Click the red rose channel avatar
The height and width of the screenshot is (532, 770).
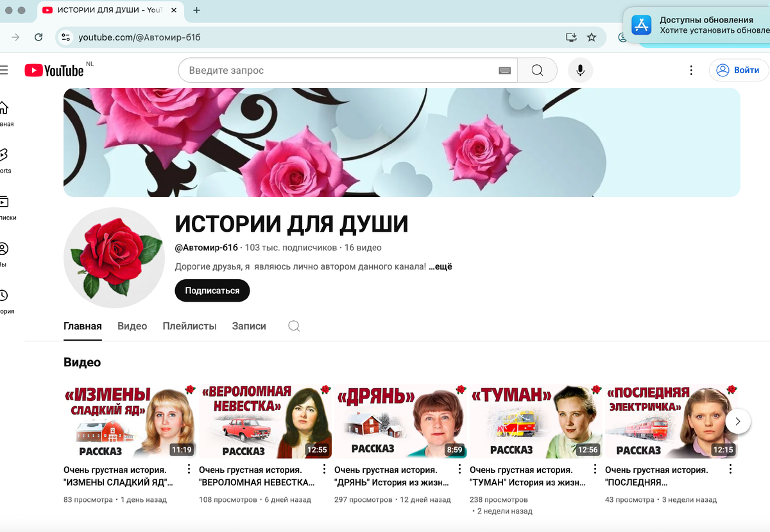pos(114,258)
